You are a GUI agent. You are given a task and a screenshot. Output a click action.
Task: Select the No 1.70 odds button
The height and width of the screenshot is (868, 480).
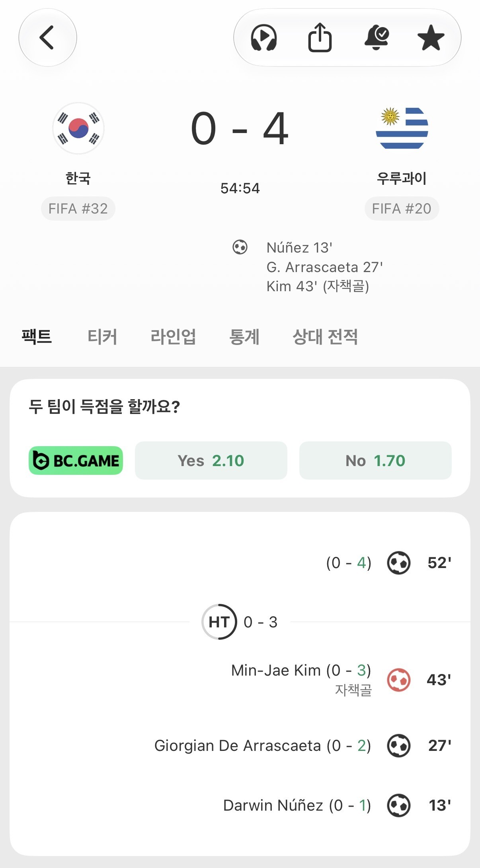(x=375, y=460)
